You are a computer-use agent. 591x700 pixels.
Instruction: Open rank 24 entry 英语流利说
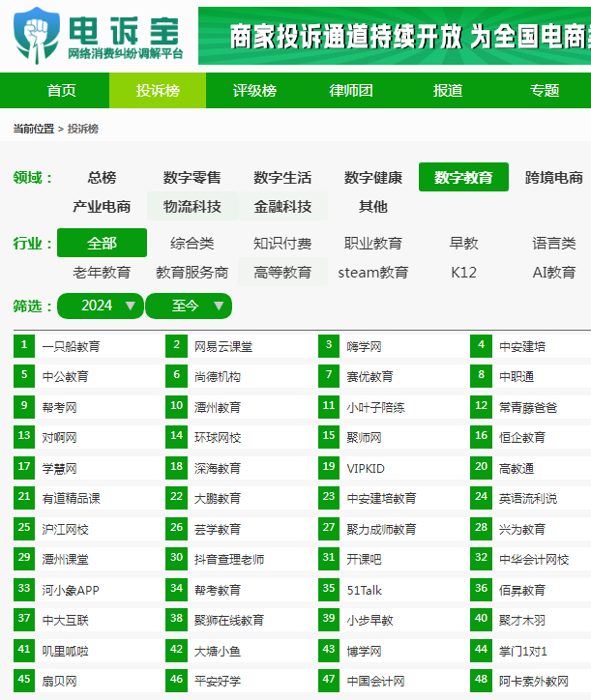pyautogui.click(x=528, y=498)
